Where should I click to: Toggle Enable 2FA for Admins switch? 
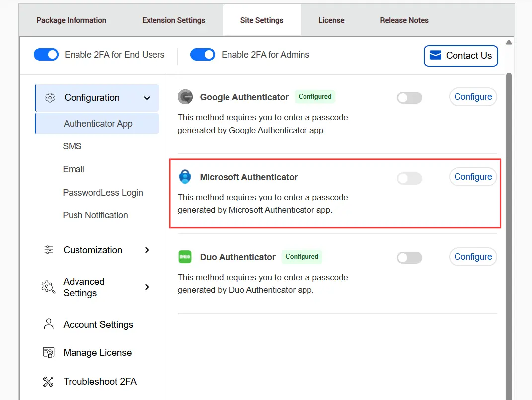click(x=203, y=54)
